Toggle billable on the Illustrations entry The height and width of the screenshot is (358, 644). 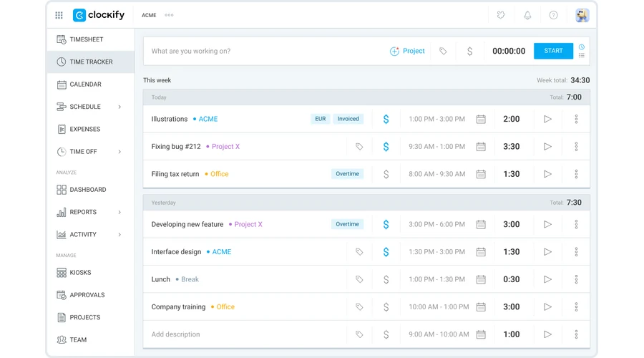click(386, 119)
